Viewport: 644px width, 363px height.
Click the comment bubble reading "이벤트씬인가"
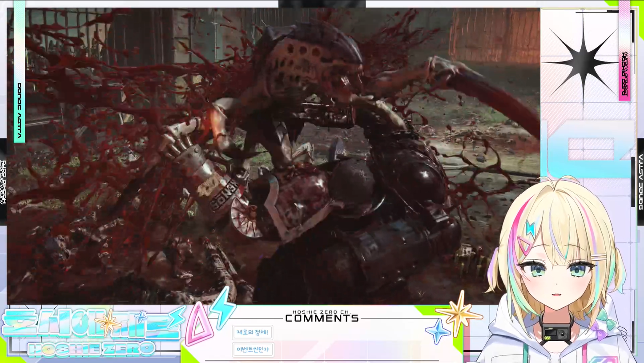(253, 350)
